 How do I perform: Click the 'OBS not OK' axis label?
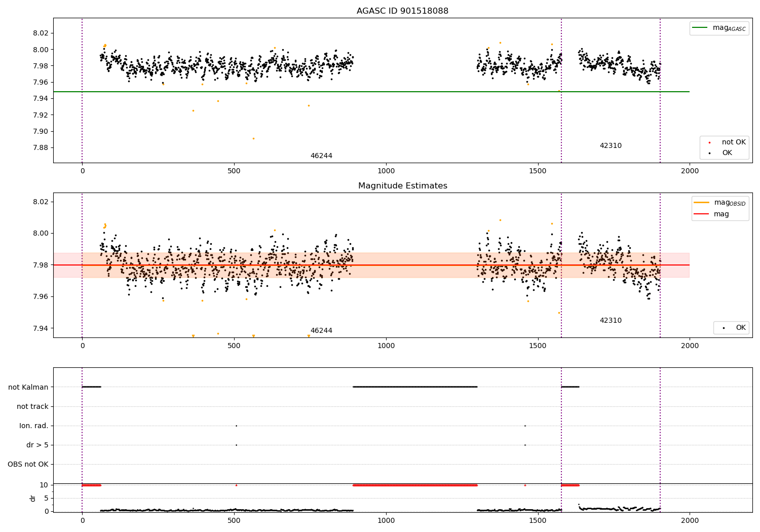(28, 464)
